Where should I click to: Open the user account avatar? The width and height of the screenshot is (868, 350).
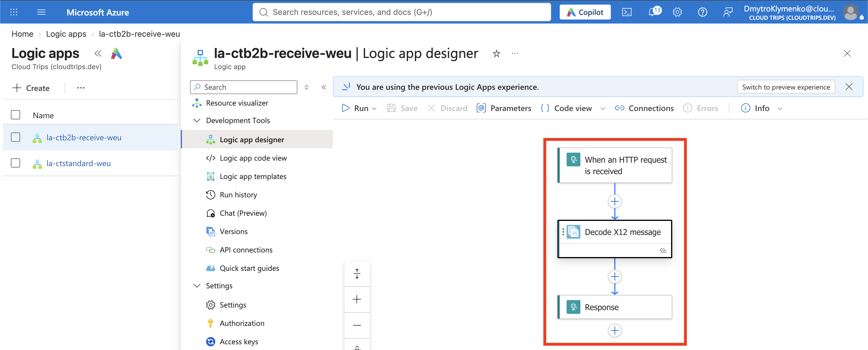coord(850,12)
